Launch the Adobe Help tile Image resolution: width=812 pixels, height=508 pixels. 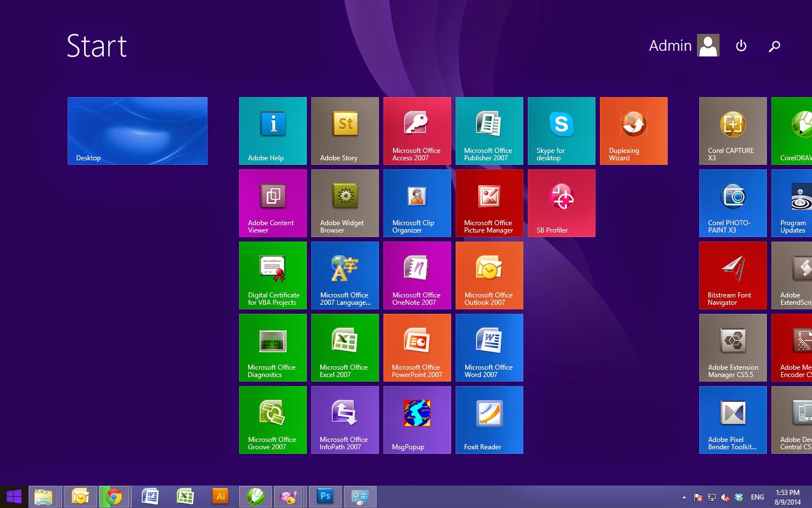click(x=273, y=131)
